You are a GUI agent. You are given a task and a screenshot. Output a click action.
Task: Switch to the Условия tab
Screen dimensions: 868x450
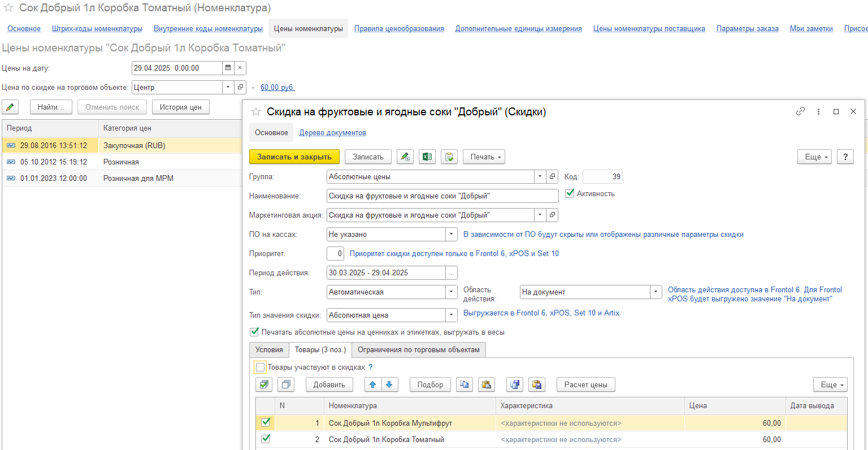tap(269, 349)
